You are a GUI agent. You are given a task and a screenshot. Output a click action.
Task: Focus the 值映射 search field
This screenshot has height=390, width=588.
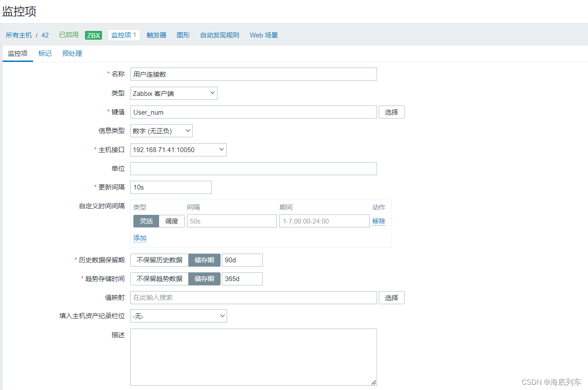coord(254,298)
